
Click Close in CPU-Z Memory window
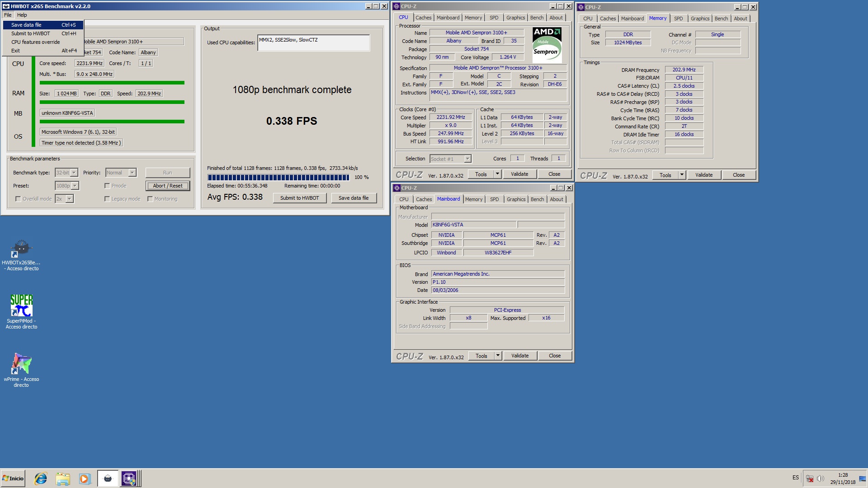click(739, 175)
